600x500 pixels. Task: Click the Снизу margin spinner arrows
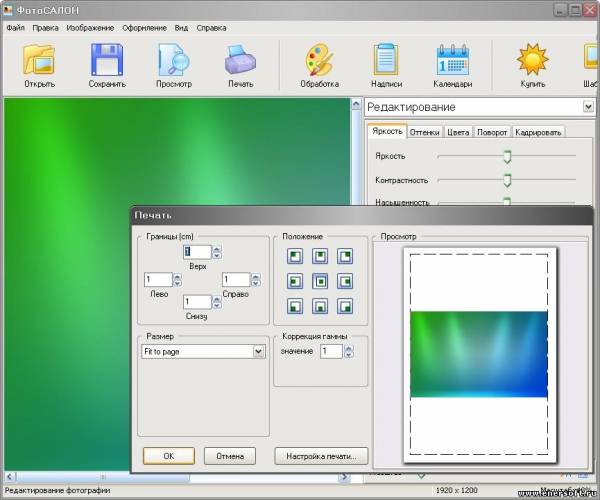point(217,302)
